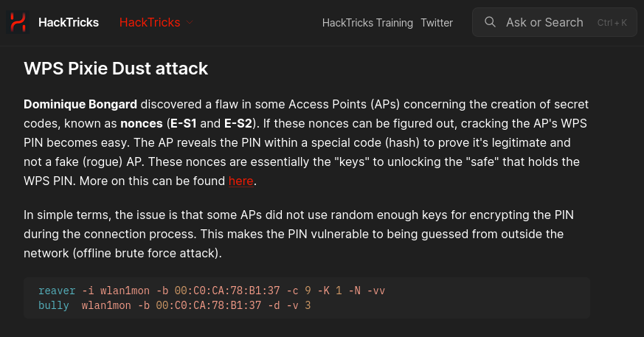644x337 pixels.
Task: Click the HackTricks logo icon
Action: (x=18, y=22)
